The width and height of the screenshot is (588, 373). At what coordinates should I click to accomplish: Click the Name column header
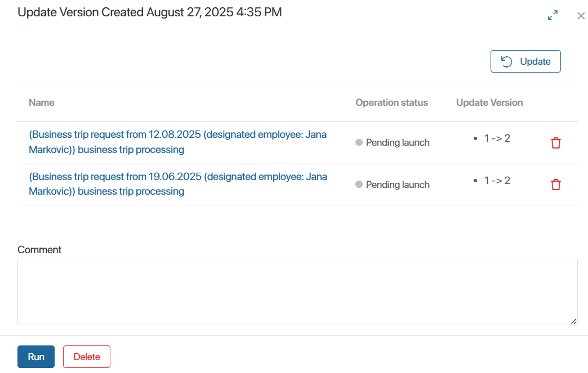point(42,102)
